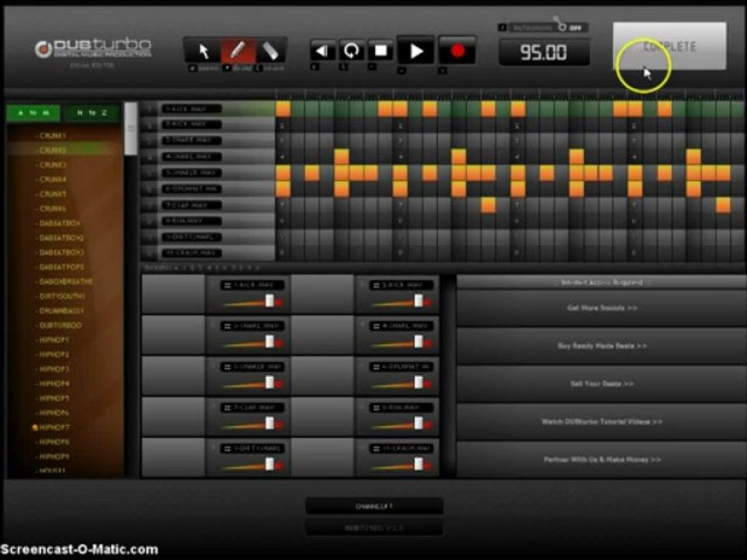Toggle red mute dot on 2-KICK.WAV channel
The width and height of the screenshot is (747, 560).
pyautogui.click(x=427, y=303)
